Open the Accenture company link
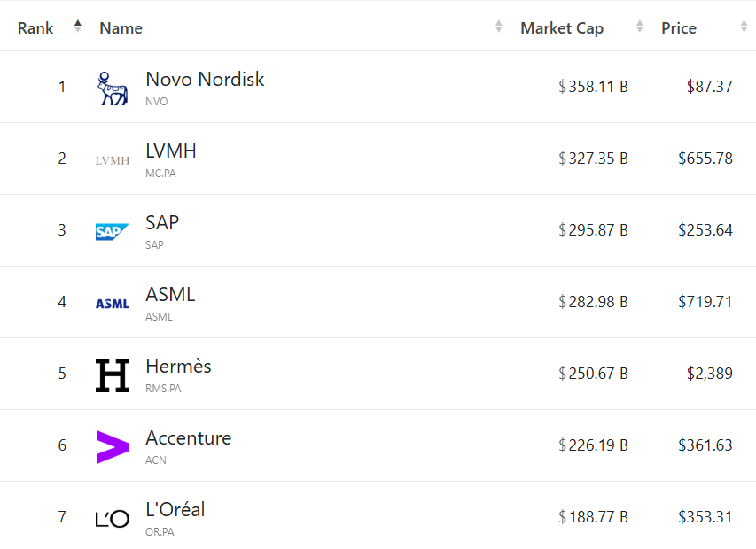756x549 pixels. [189, 438]
